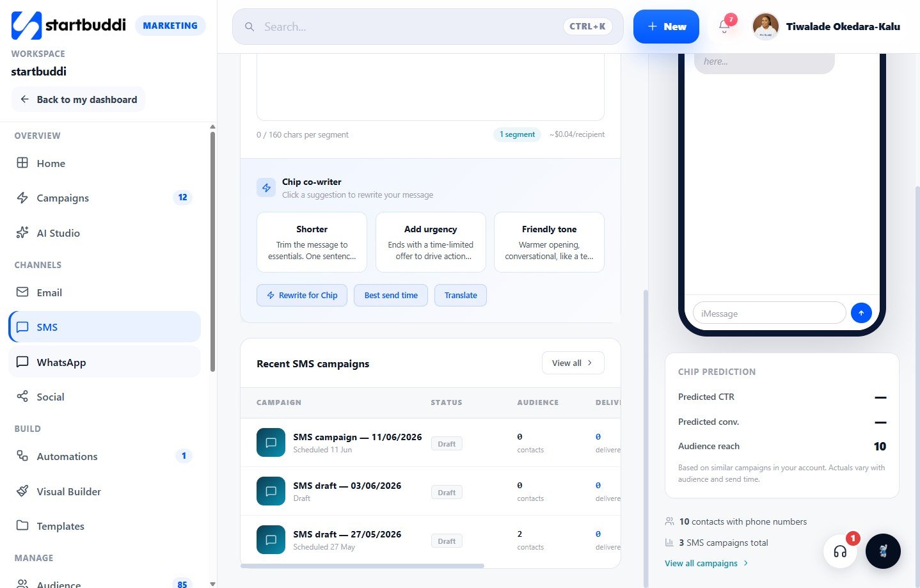Click Back to my dashboard
Screen dimensions: 920x588
[x=78, y=99]
